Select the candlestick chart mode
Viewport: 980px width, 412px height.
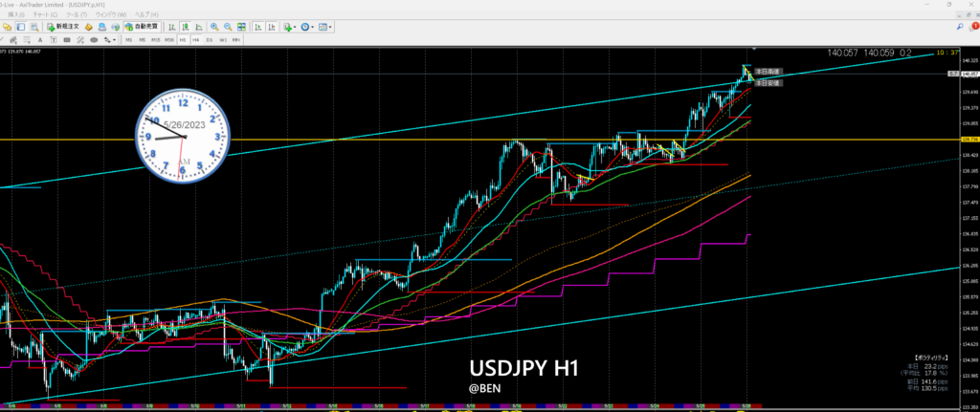[185, 28]
